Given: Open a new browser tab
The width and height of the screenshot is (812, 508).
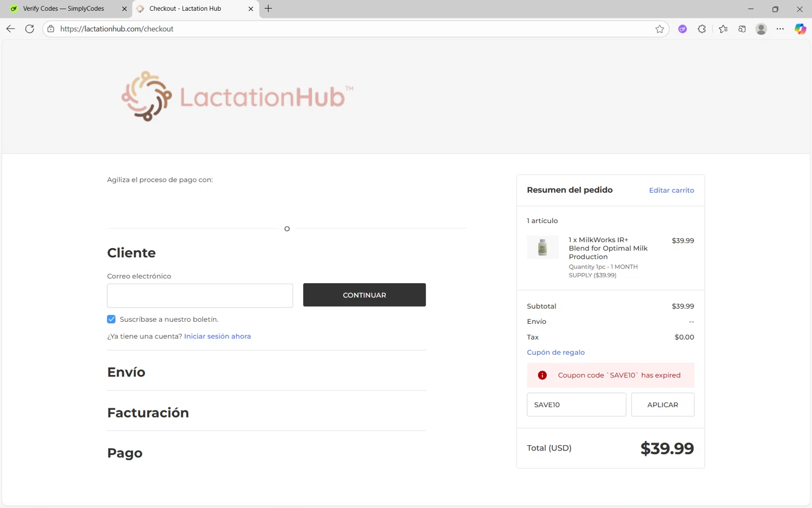Looking at the screenshot, I should click(x=269, y=9).
